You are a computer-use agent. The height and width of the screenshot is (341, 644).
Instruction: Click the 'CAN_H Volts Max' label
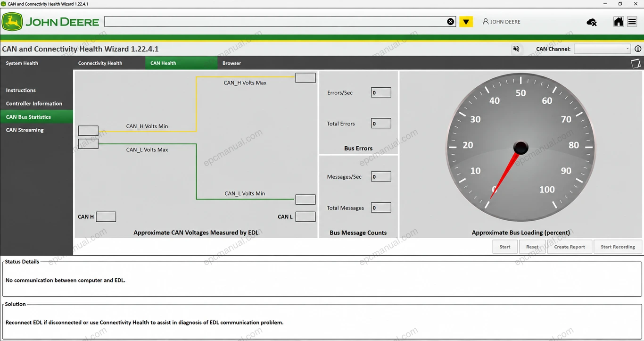pos(245,83)
